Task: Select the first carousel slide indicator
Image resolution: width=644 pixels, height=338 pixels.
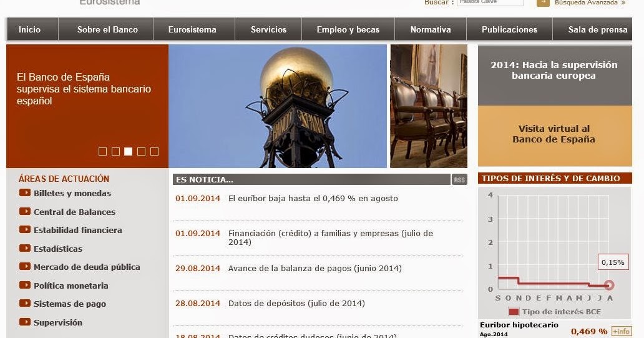Action: coord(103,152)
